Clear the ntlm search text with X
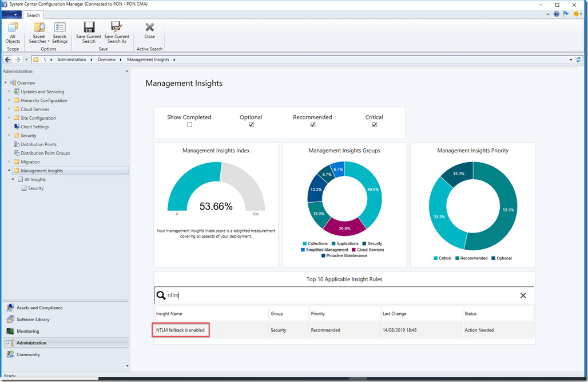Image resolution: width=588 pixels, height=382 pixels. (523, 296)
